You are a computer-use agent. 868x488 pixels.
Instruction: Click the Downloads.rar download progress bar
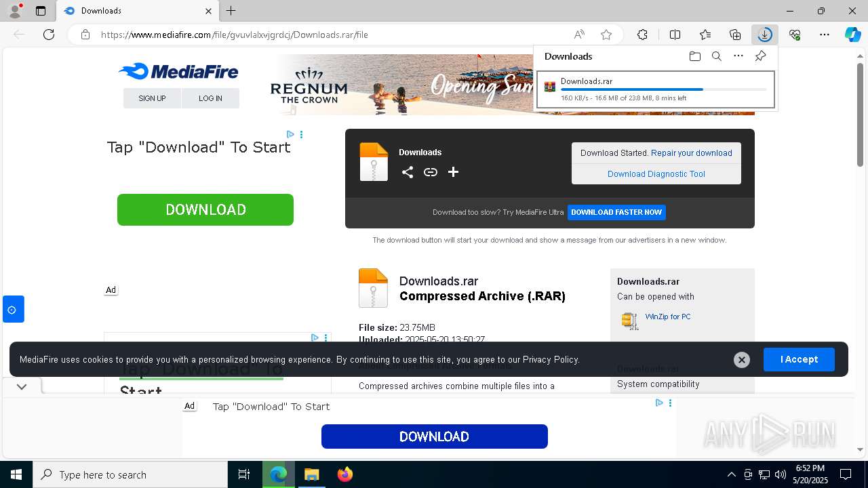[x=664, y=89]
